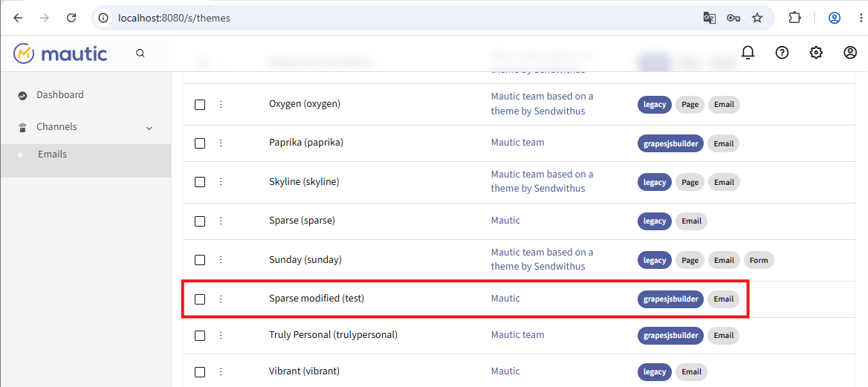
Task: Open the Sparse modified row actions menu
Action: tap(221, 299)
